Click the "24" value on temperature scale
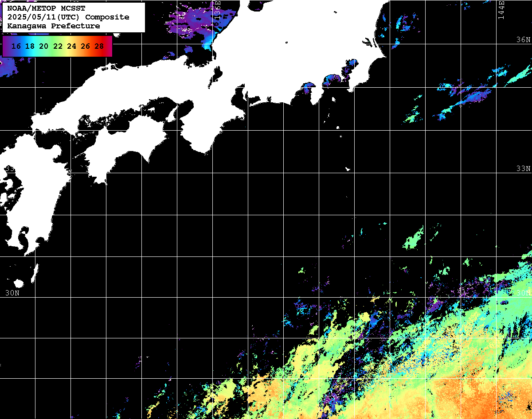 coord(71,46)
